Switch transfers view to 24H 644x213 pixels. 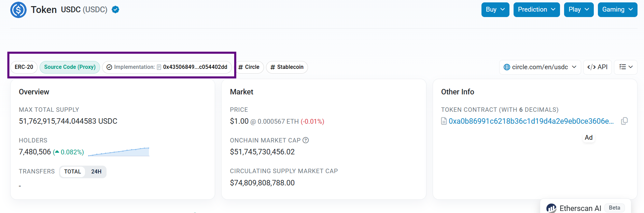tap(96, 172)
